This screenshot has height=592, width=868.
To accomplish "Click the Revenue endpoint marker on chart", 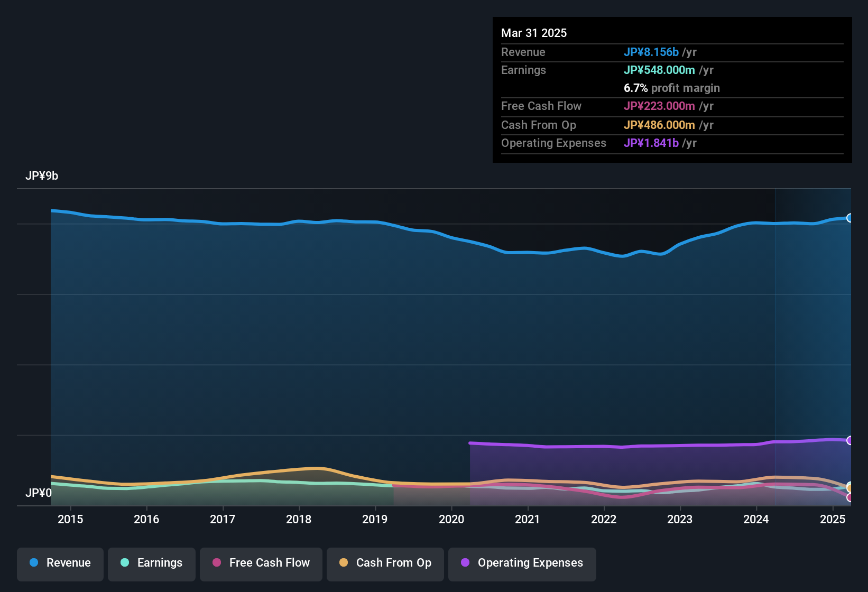I will pyautogui.click(x=849, y=218).
